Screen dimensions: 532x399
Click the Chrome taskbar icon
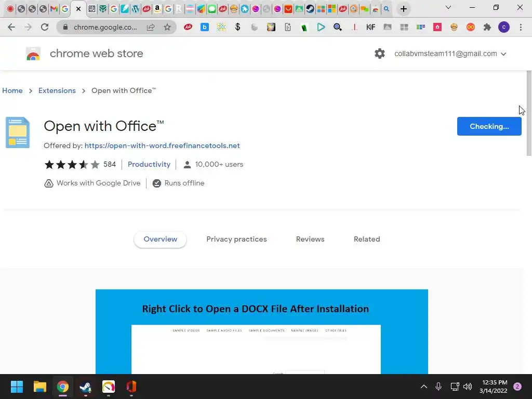63,387
